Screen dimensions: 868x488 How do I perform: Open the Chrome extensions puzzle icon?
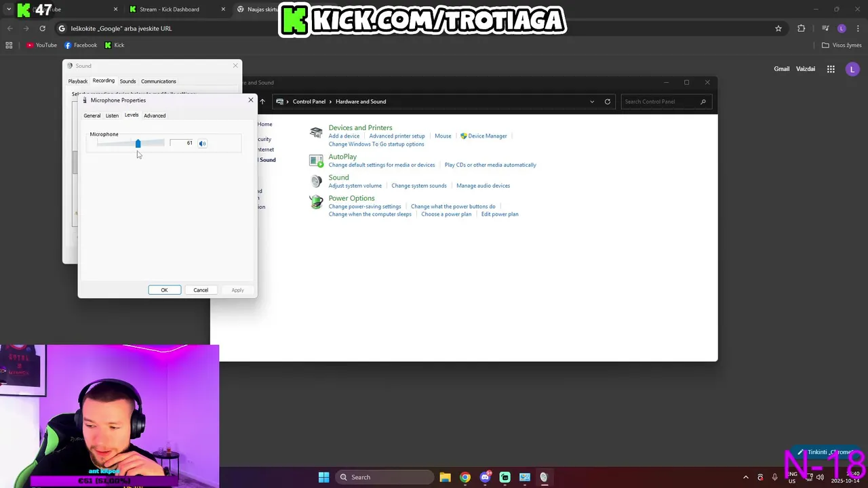(802, 28)
